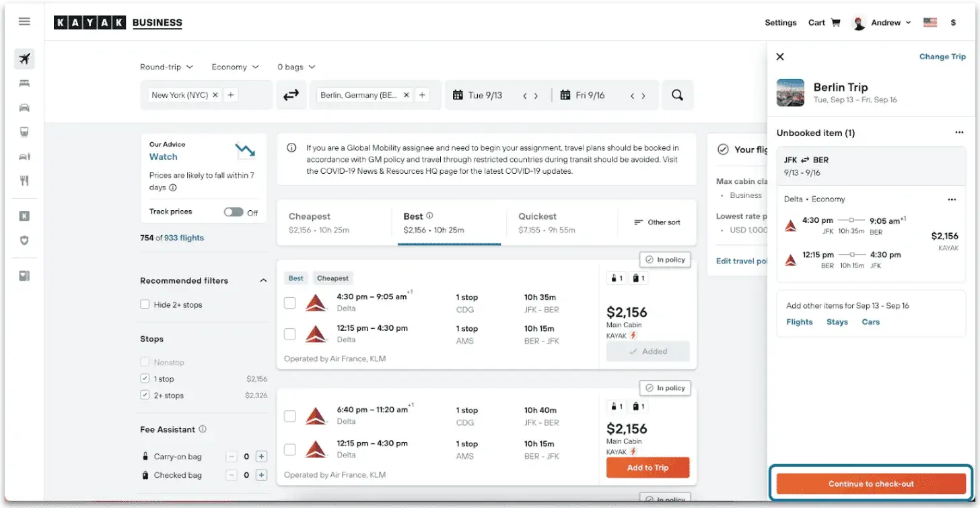Select the Flights airplane sidebar icon
This screenshot has width=980, height=508.
[24, 59]
